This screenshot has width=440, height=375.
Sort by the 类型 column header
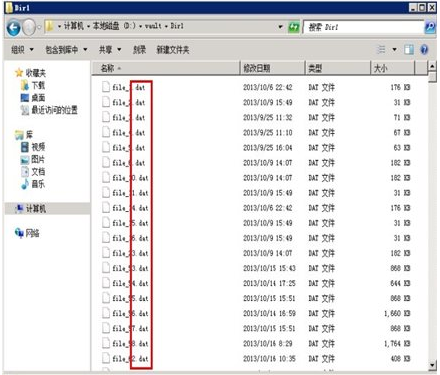tap(337, 68)
